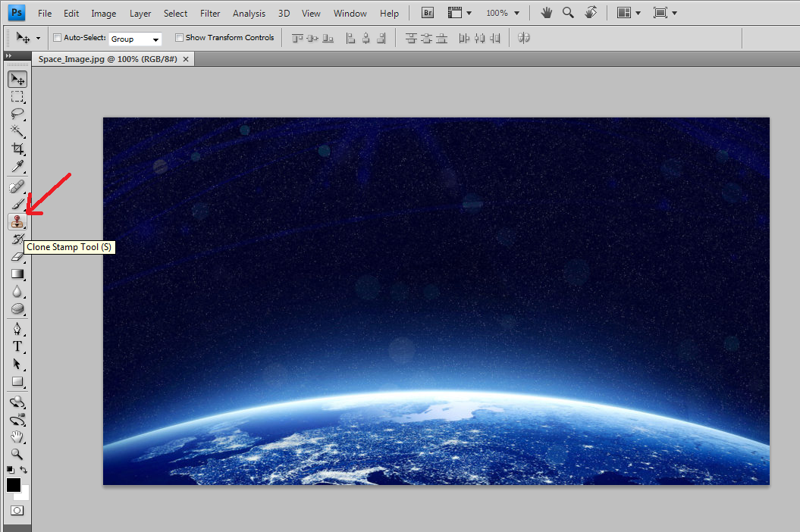Open the Analysis menu
This screenshot has width=800, height=532.
click(x=249, y=13)
